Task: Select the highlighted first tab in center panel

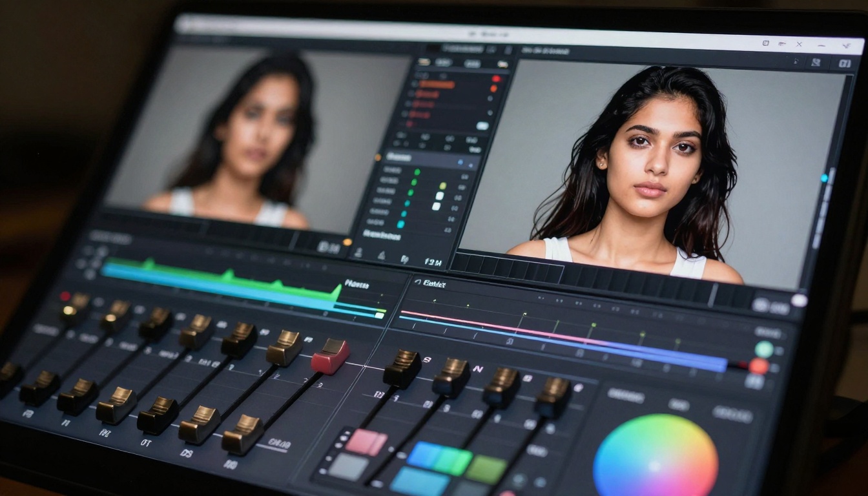Action: (x=424, y=62)
